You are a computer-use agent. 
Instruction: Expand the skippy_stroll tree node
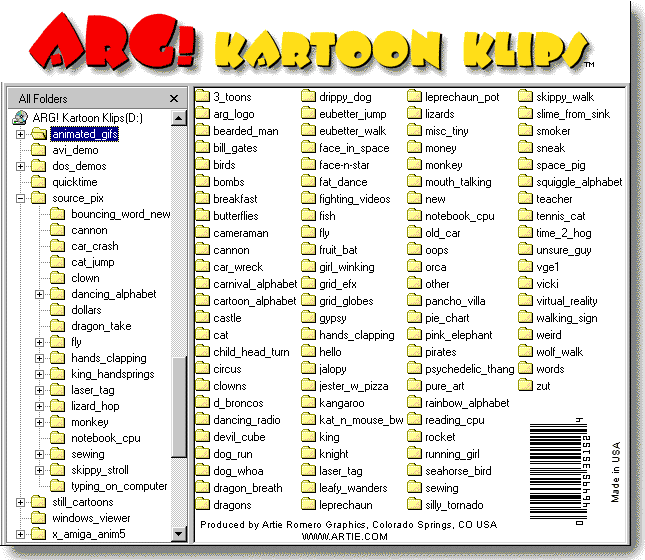click(39, 470)
